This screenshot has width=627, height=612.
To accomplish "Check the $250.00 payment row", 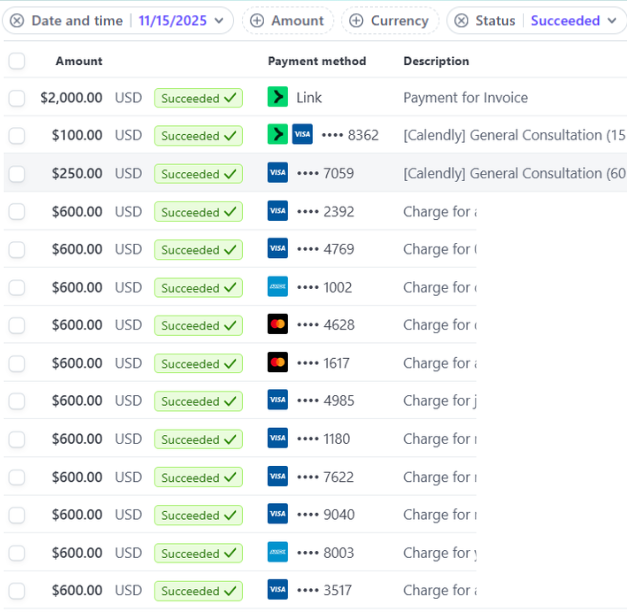I will point(17,174).
